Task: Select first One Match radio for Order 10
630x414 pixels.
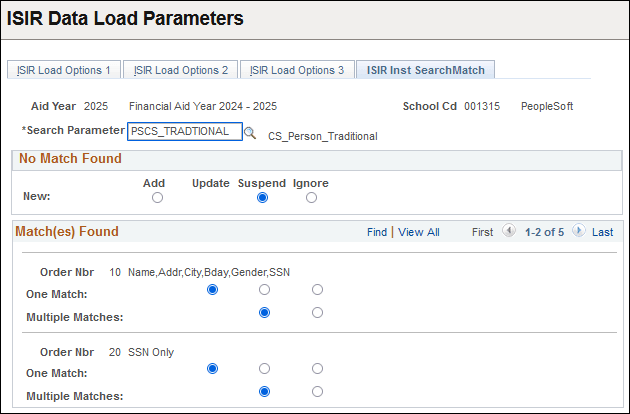Action: pos(212,290)
